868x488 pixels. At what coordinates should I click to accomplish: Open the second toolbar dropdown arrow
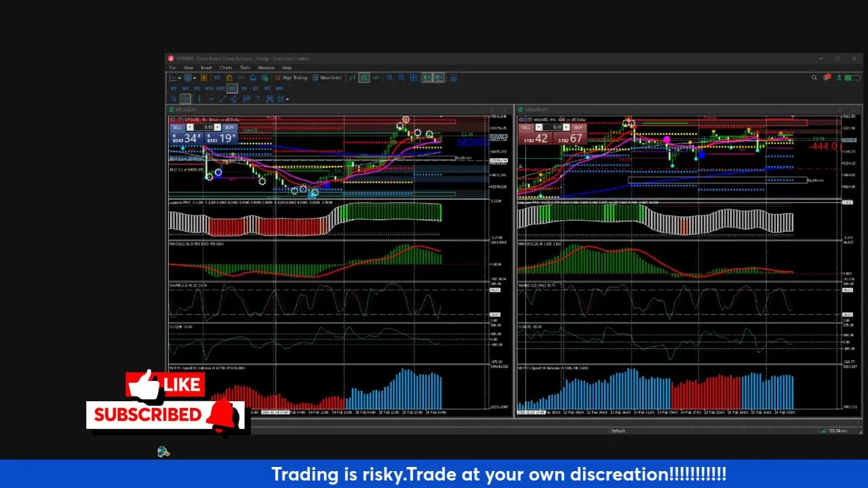coord(195,78)
